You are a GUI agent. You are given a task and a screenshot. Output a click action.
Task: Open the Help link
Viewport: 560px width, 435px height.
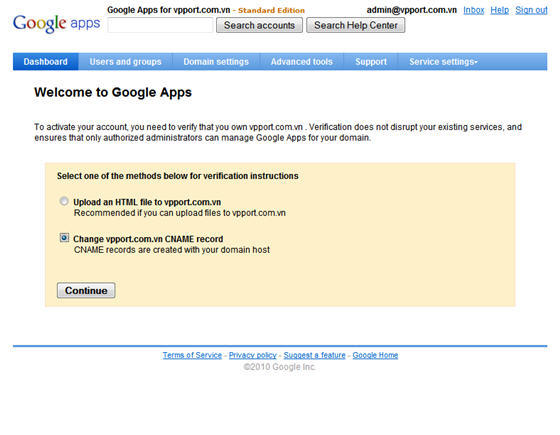click(x=499, y=10)
